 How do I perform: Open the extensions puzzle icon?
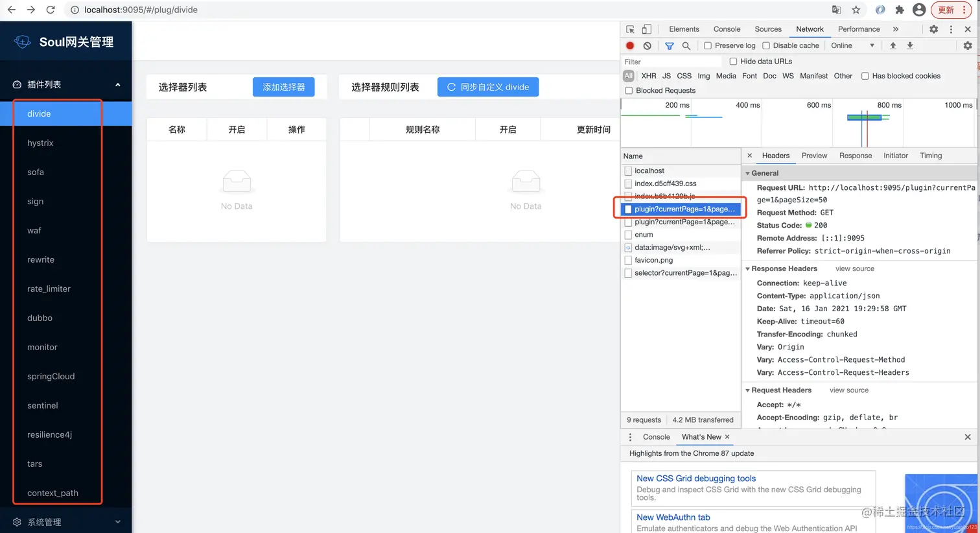click(x=900, y=10)
